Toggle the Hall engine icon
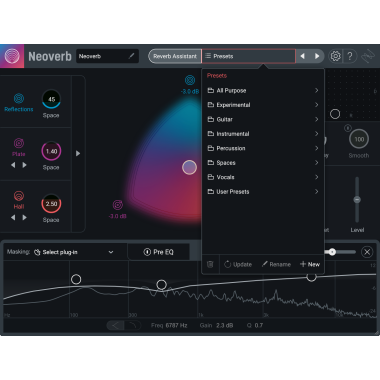Viewport: 380px width, 380px height. point(19,196)
